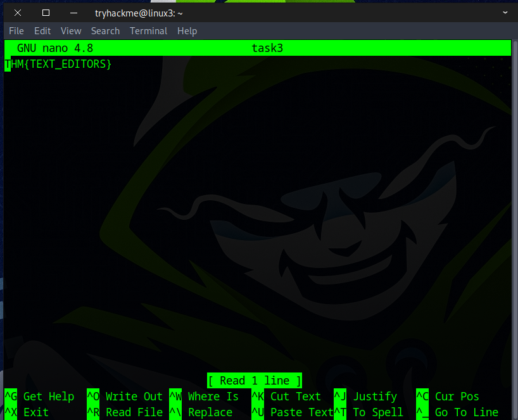Open the View menu
Image resolution: width=518 pixels, height=420 pixels.
(71, 31)
